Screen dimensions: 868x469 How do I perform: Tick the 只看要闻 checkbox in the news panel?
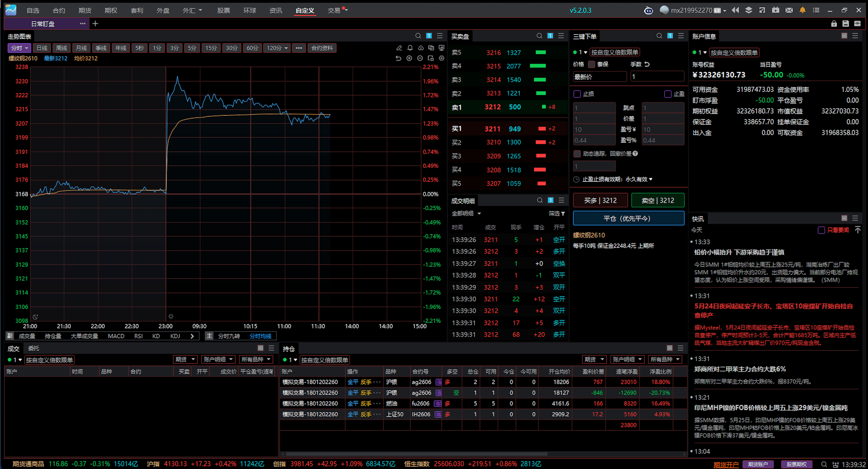click(821, 230)
